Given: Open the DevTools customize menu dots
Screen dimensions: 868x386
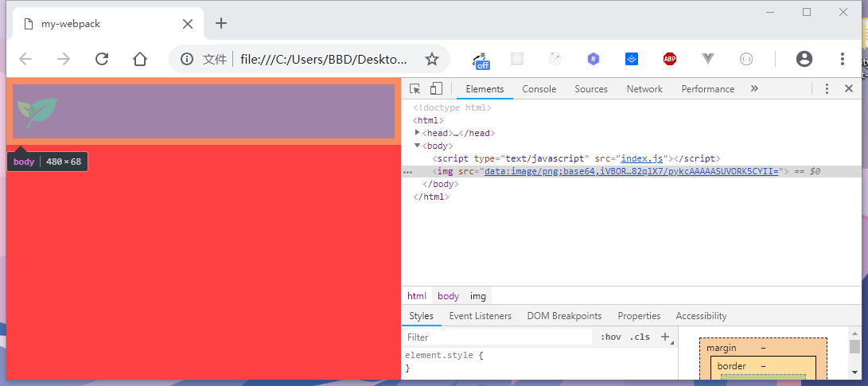Looking at the screenshot, I should tap(827, 88).
